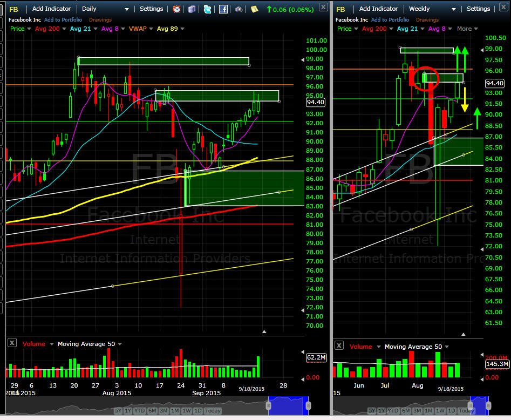This screenshot has width=511, height=420.
Task: Open Settings in the weekly chart
Action: pos(478,9)
